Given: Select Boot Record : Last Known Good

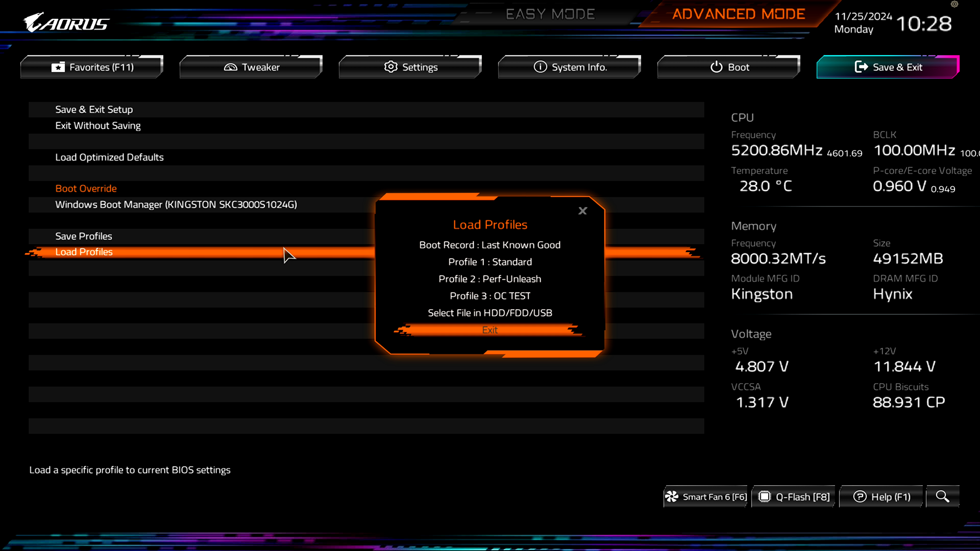Looking at the screenshot, I should (489, 245).
